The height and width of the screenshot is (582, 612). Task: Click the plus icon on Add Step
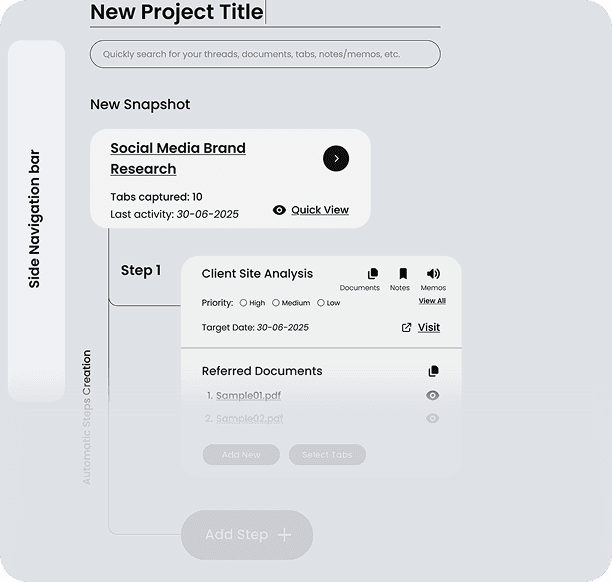(284, 535)
